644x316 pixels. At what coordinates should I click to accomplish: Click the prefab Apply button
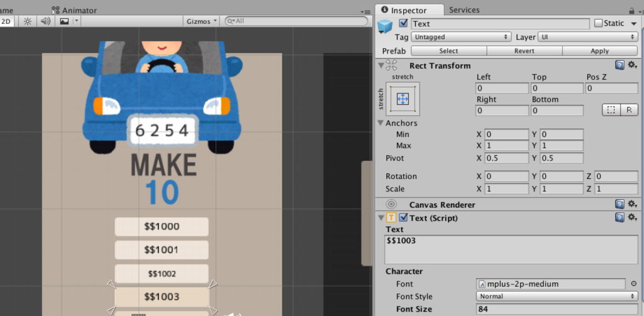599,51
